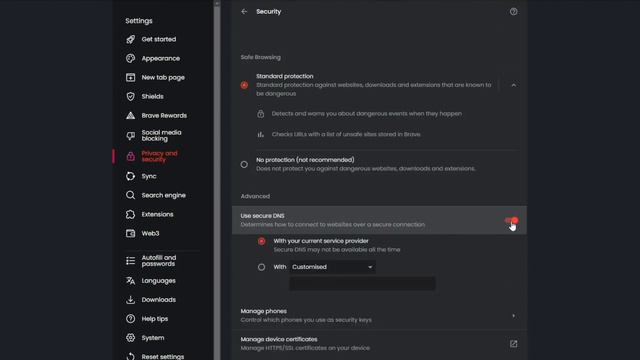640x360 pixels.
Task: Open Brave Rewards settings section
Action: coord(164,116)
